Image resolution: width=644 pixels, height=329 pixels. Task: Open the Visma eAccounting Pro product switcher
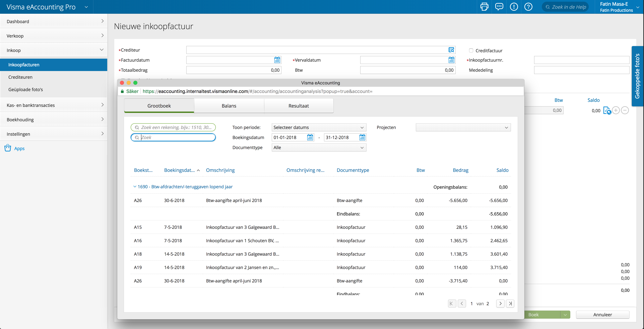[86, 7]
